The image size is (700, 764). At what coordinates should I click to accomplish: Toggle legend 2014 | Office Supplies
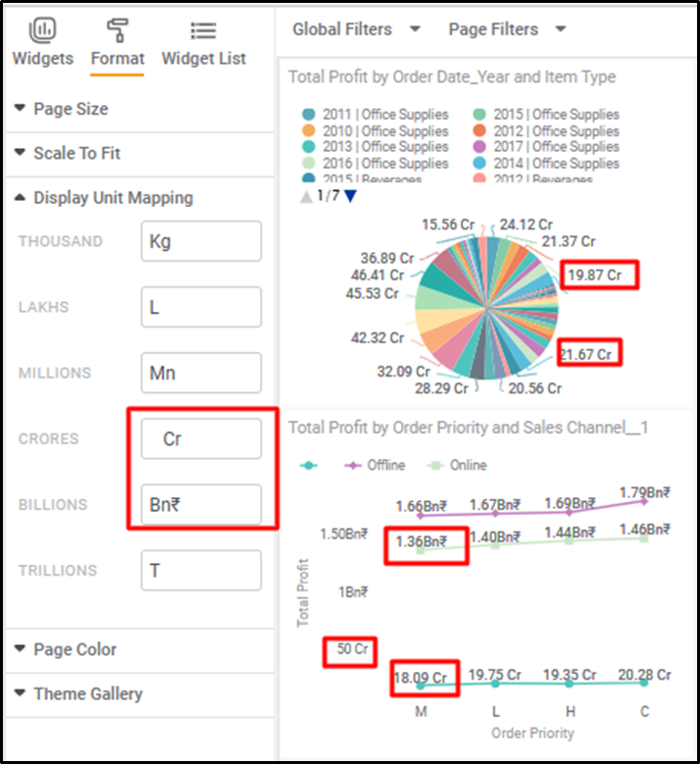546,163
